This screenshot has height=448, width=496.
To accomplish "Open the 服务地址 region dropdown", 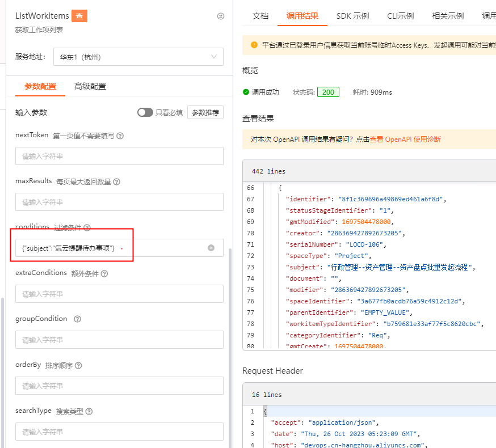I will tap(138, 57).
